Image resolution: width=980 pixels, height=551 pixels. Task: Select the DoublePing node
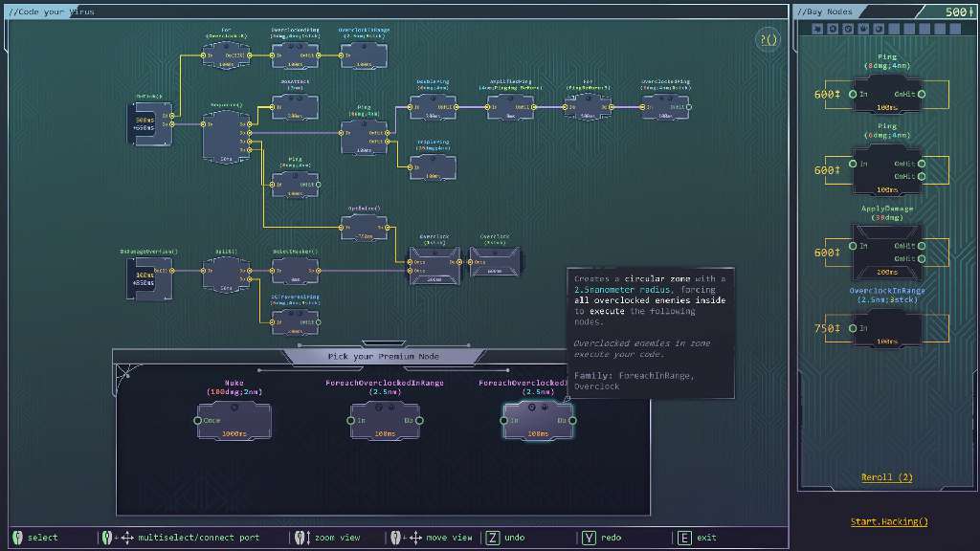(434, 107)
